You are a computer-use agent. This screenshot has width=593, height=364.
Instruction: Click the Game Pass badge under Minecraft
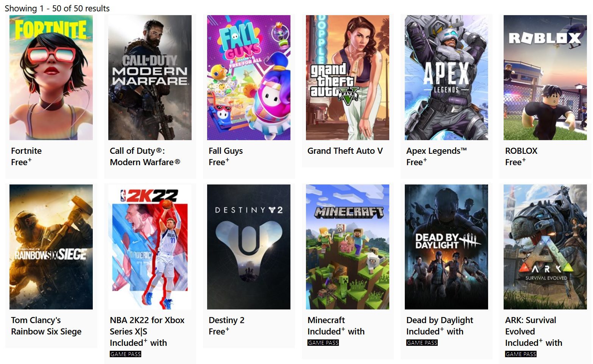(323, 343)
